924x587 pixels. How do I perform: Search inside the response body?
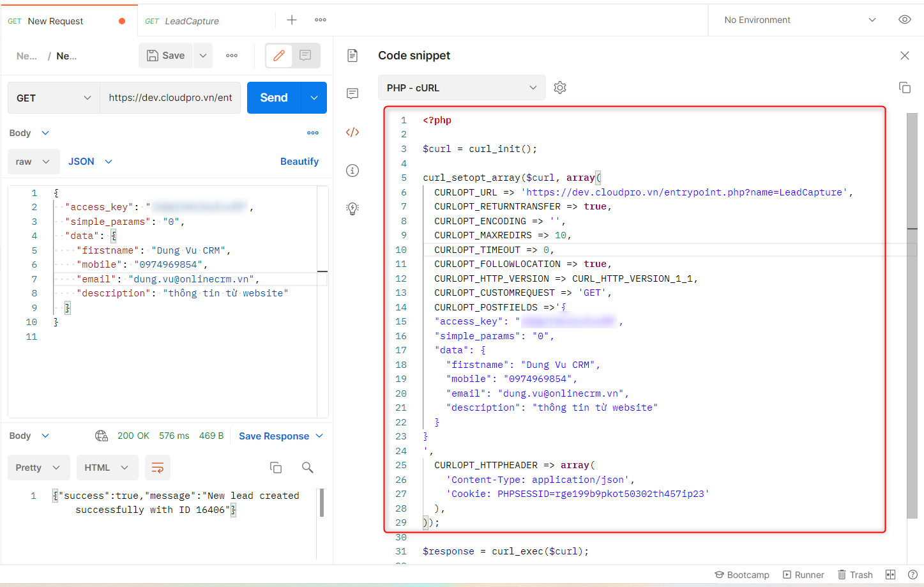(x=308, y=468)
